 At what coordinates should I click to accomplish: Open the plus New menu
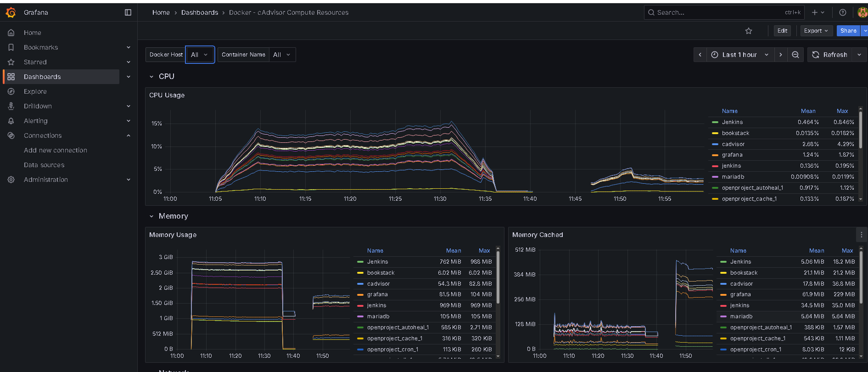[818, 12]
